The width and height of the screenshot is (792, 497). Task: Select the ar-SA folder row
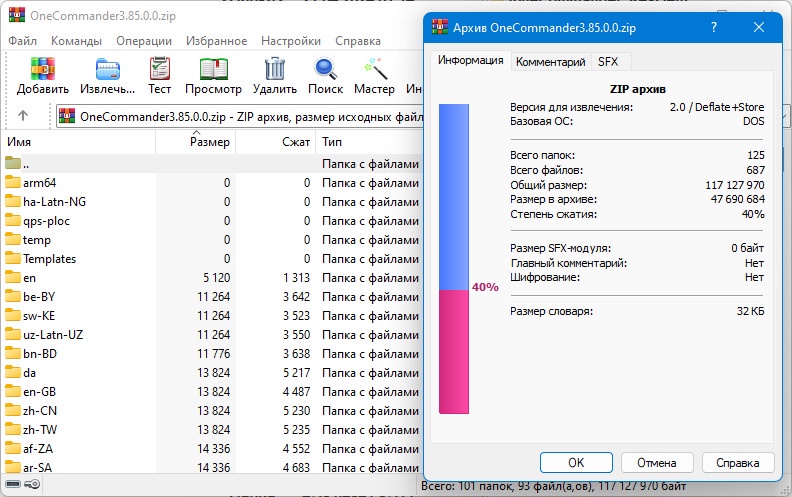point(212,467)
